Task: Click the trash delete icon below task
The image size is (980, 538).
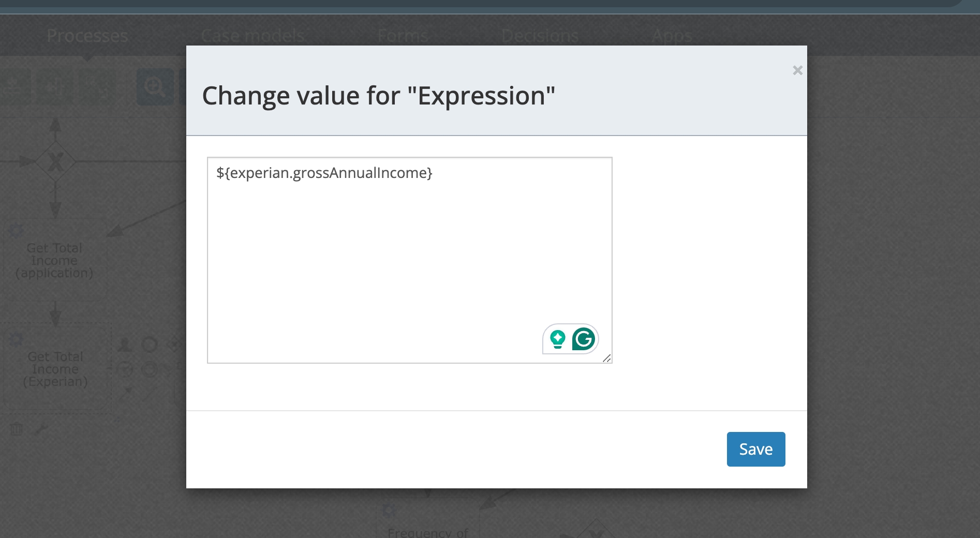Action: [17, 429]
